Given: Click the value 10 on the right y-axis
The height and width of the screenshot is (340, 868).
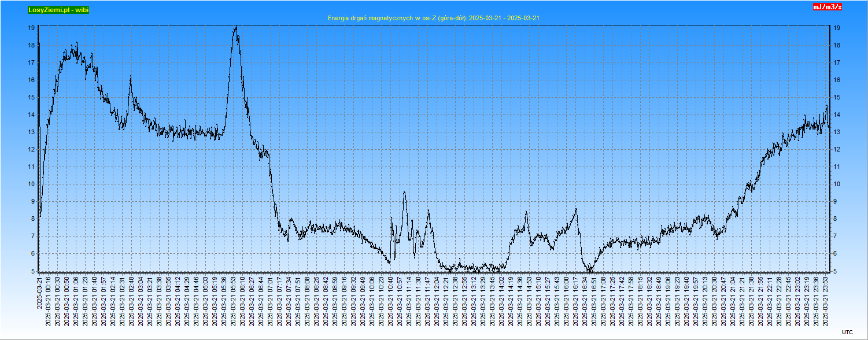Looking at the screenshot, I should pyautogui.click(x=836, y=184).
